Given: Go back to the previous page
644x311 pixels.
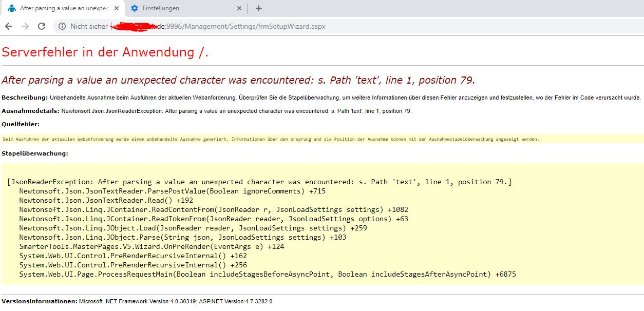Looking at the screenshot, I should point(9,26).
